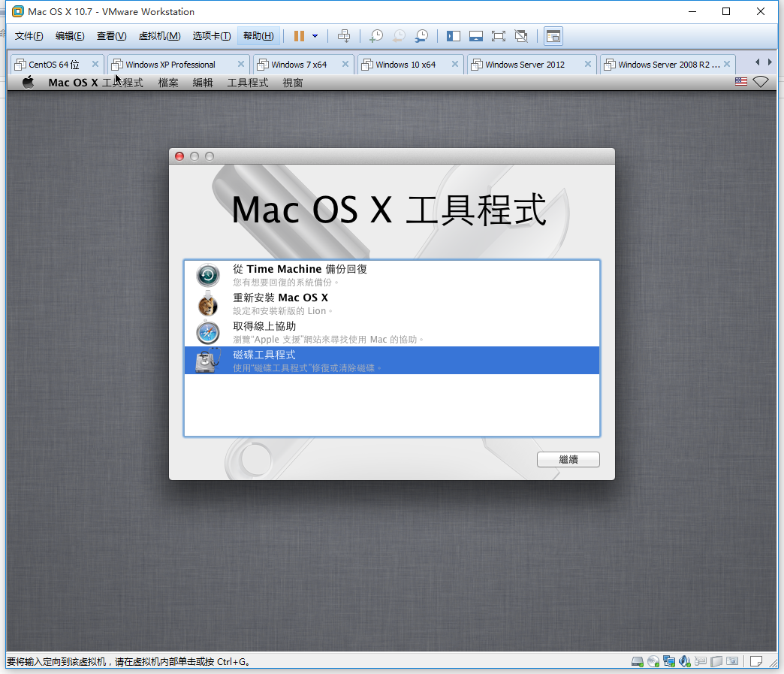Send Ctrl+Alt+Del to the VM
The height and width of the screenshot is (674, 784).
coord(344,36)
